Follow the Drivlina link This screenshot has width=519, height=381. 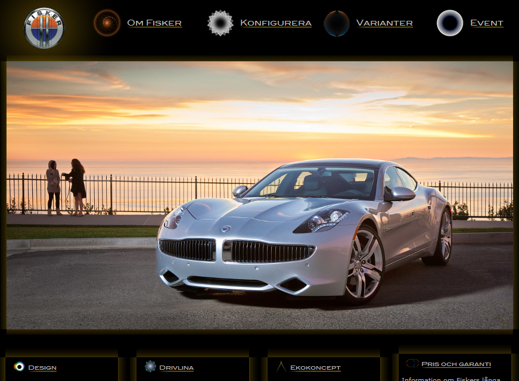click(176, 368)
